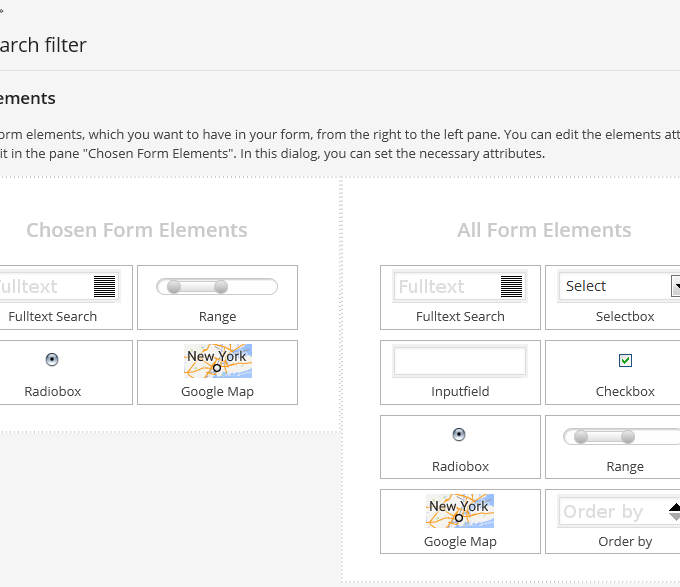Screen dimensions: 680x587
Task: Click the Fulltext Search icon in All Form Elements
Action: 511,287
